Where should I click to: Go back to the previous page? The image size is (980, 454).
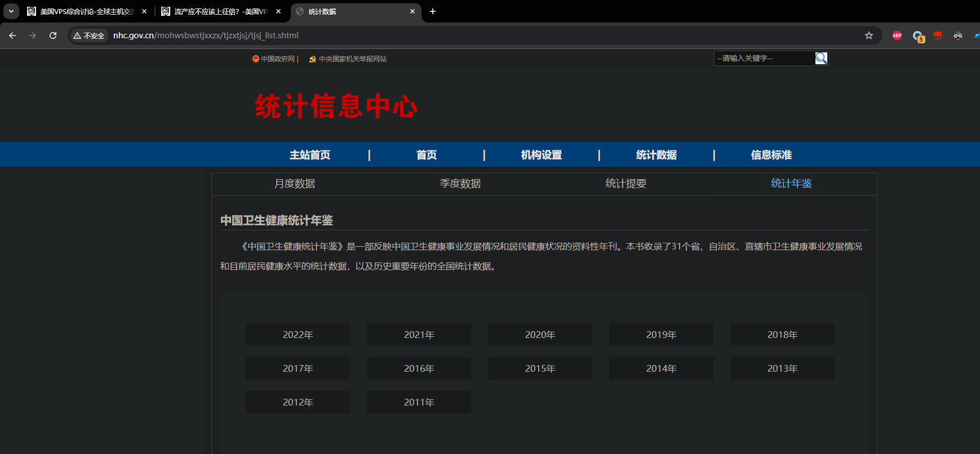(12, 35)
